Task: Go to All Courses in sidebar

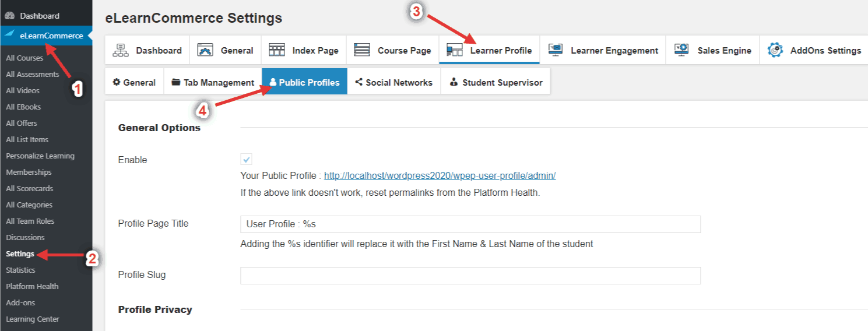Action: tap(24, 58)
